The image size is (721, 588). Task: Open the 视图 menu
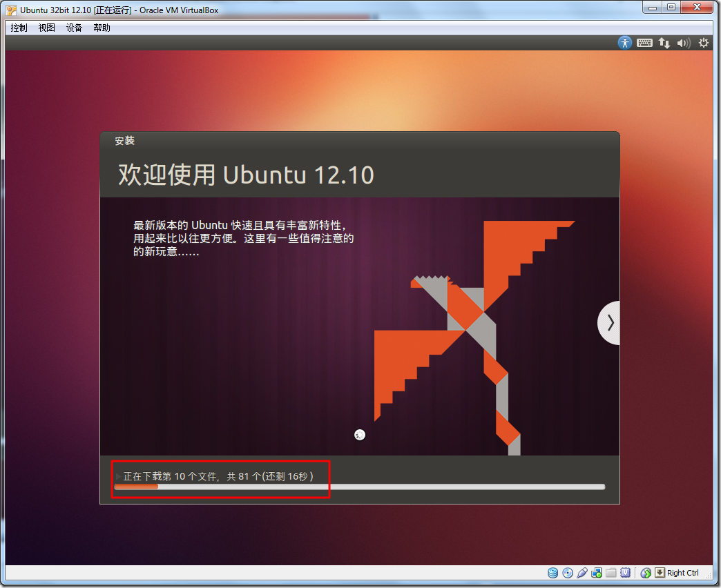click(46, 28)
